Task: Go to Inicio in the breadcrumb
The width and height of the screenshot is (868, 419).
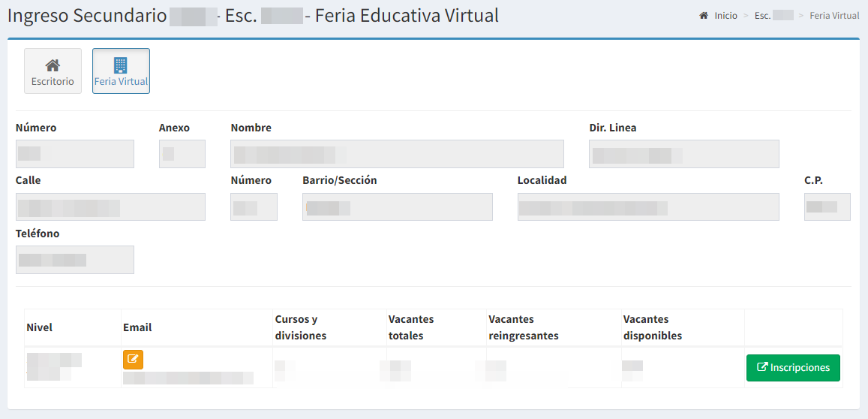Action: click(x=725, y=16)
